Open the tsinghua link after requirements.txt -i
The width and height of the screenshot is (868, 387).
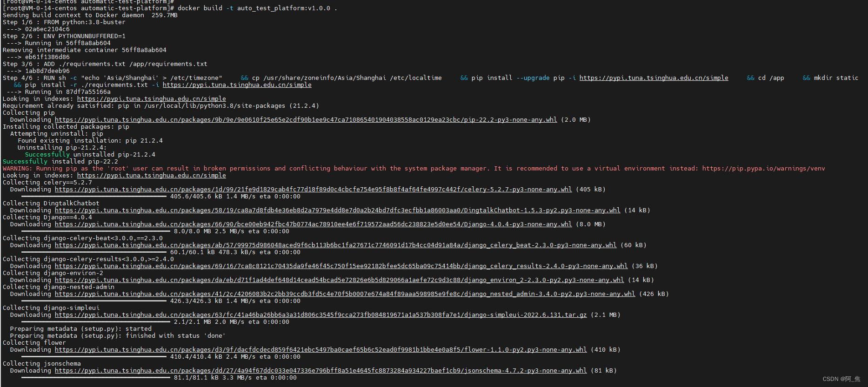(x=237, y=85)
